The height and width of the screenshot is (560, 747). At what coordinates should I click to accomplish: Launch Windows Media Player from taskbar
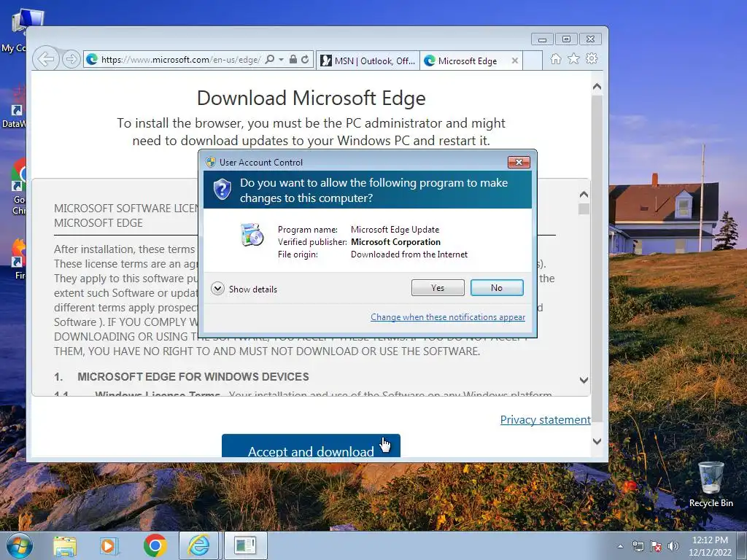tap(108, 545)
